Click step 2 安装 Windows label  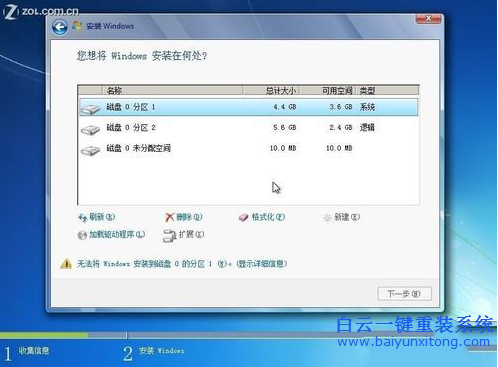pyautogui.click(x=161, y=351)
